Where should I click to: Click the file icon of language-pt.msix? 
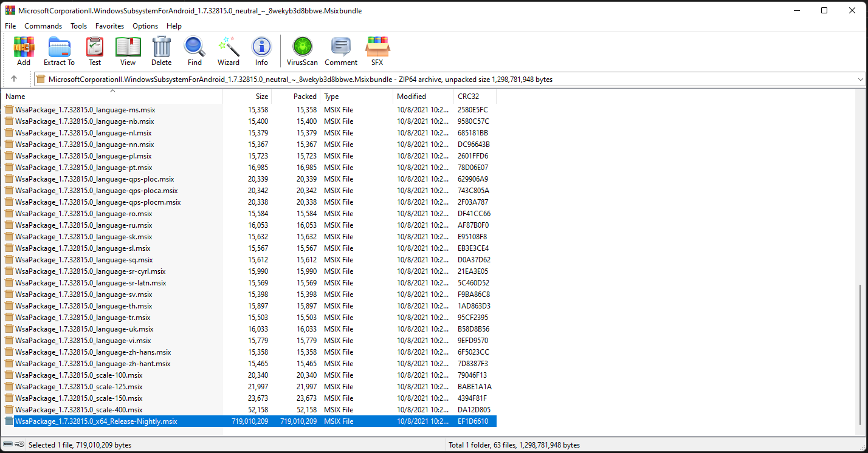[9, 168]
